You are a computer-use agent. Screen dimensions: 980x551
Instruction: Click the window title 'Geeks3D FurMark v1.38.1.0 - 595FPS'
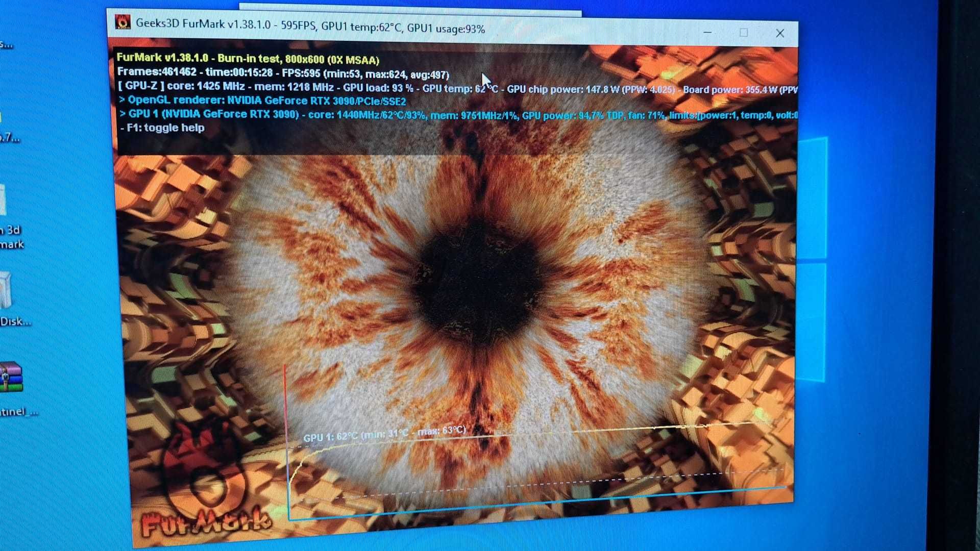[310, 27]
